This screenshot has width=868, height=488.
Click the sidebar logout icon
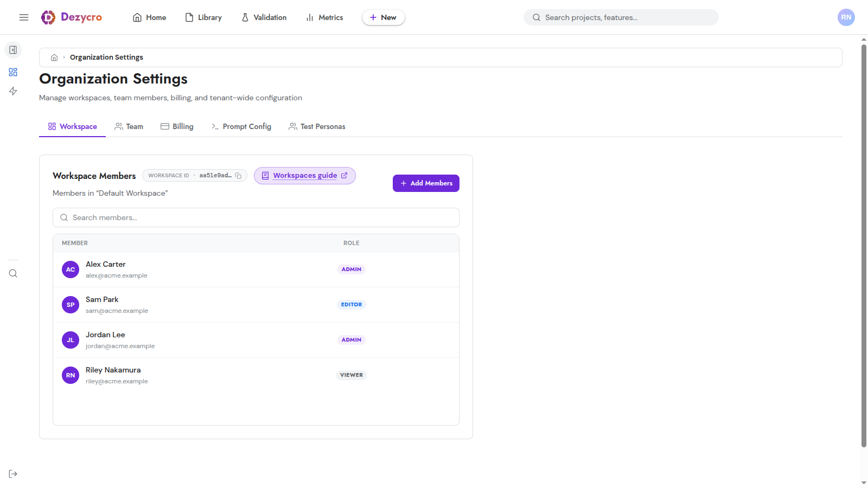click(x=13, y=474)
